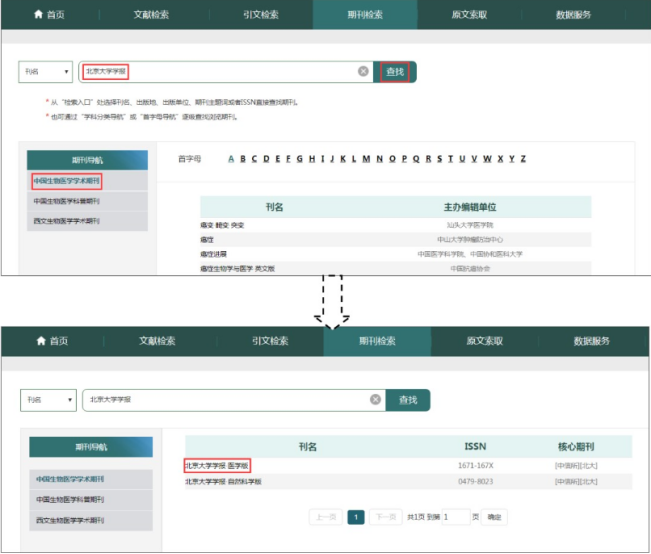Focus the search input containing 北京大学学报 in upper screenshot

click(226, 72)
